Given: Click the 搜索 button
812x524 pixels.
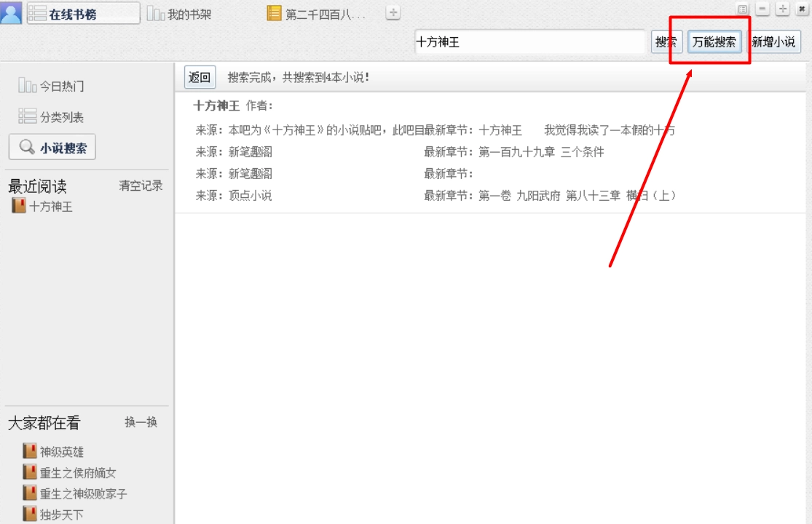Looking at the screenshot, I should (x=666, y=42).
